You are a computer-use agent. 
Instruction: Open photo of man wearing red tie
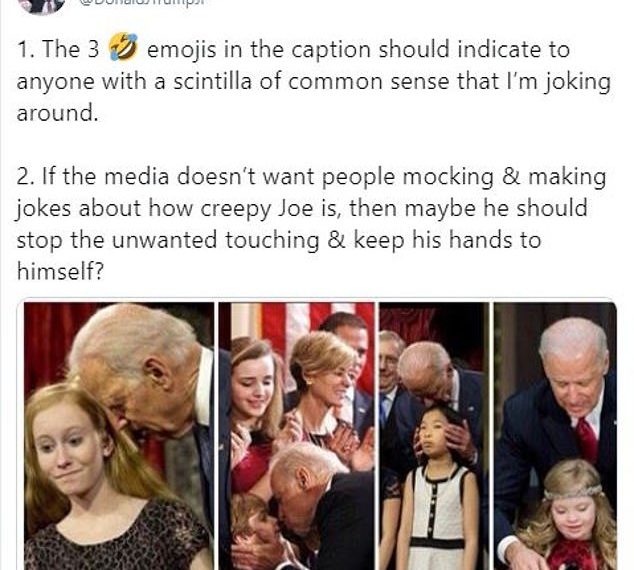point(555,436)
